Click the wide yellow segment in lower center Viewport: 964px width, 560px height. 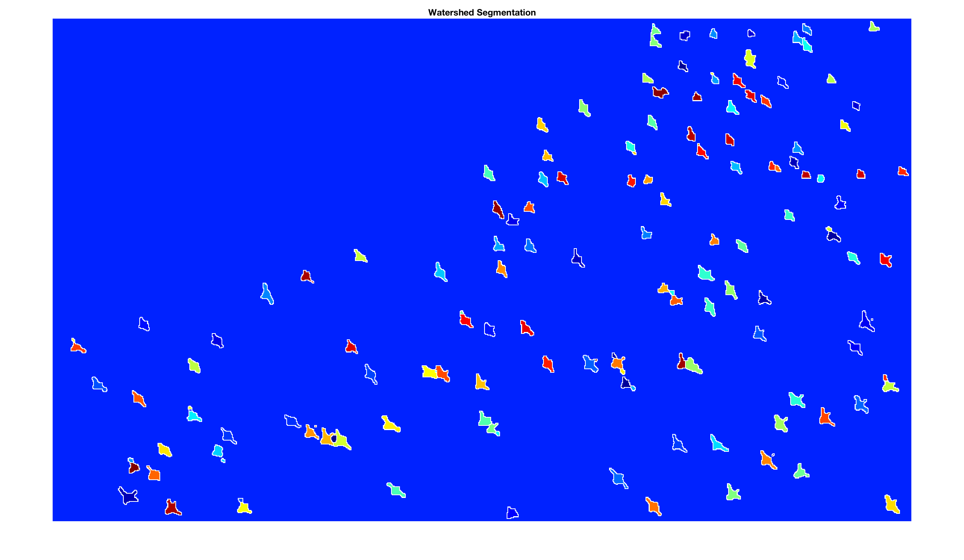(x=390, y=425)
